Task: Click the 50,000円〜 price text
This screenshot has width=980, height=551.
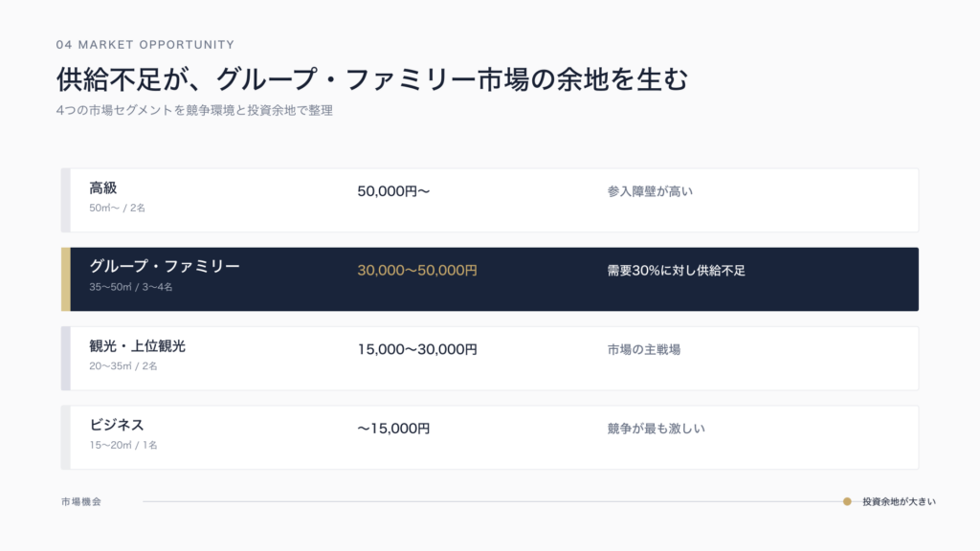Action: pos(393,191)
